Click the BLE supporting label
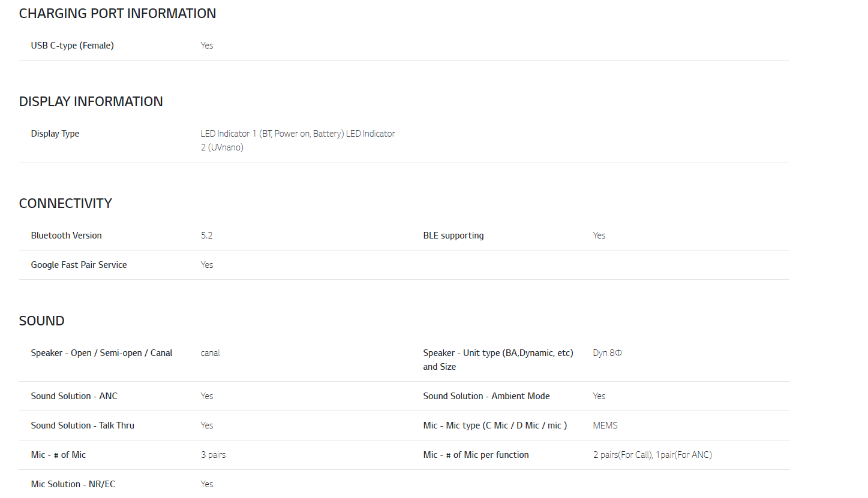The height and width of the screenshot is (498, 868). [453, 236]
